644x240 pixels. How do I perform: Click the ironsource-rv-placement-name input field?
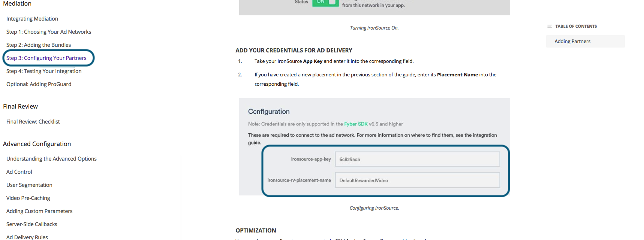coord(417,180)
